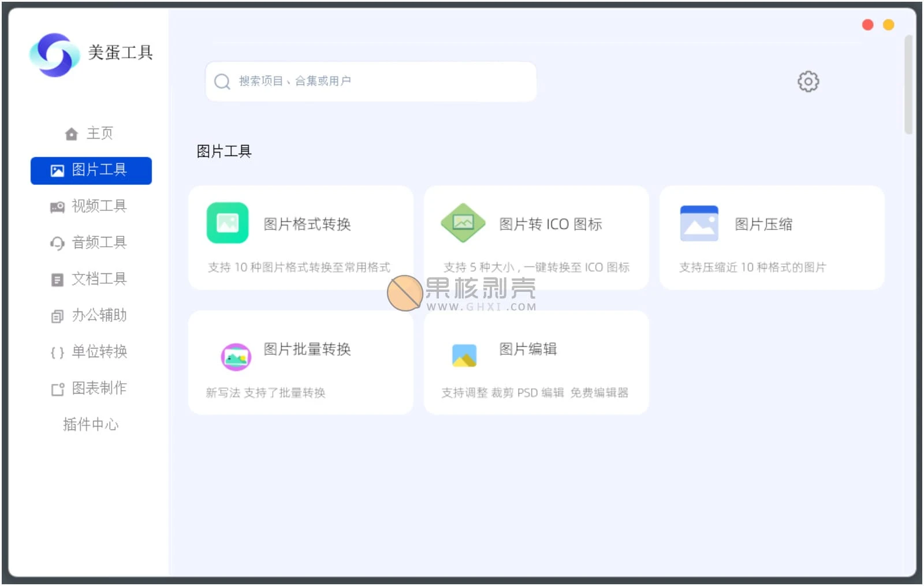Open 文档工具 in the sidebar
Screen dimensions: 924x586
[91, 279]
